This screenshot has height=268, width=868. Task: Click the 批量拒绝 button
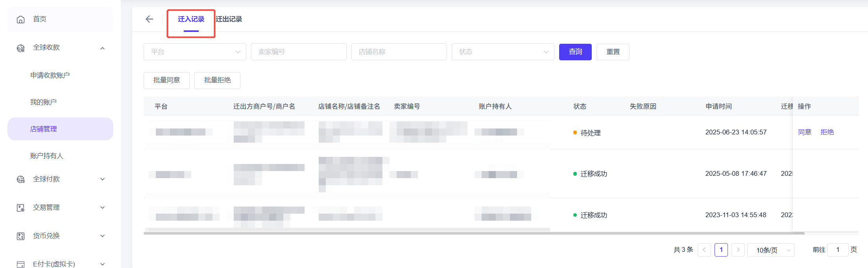pos(217,80)
